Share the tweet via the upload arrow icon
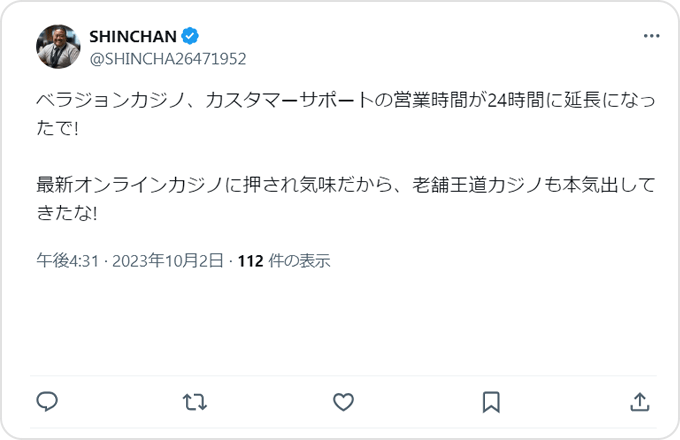Viewport: 680px width, 440px height. pos(639,402)
